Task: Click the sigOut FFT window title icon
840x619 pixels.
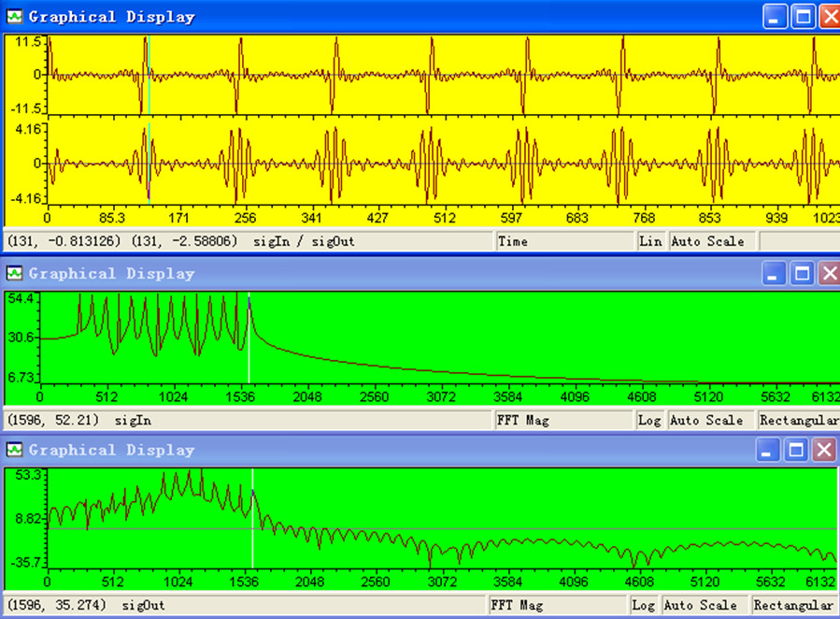Action: (14, 450)
